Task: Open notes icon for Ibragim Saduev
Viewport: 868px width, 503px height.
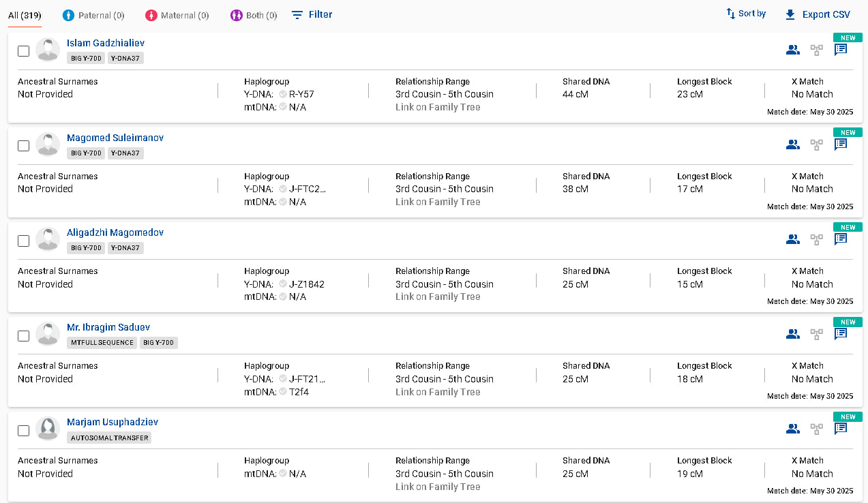Action: 841,333
